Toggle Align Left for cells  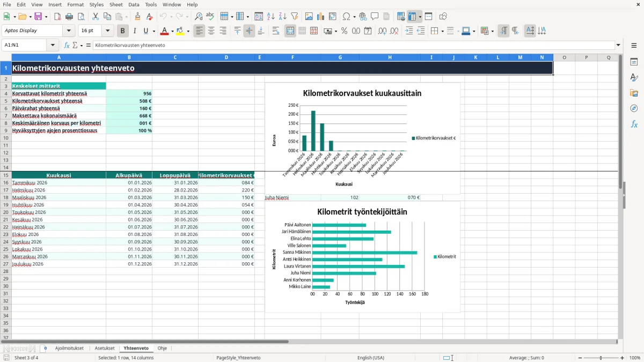(200, 31)
